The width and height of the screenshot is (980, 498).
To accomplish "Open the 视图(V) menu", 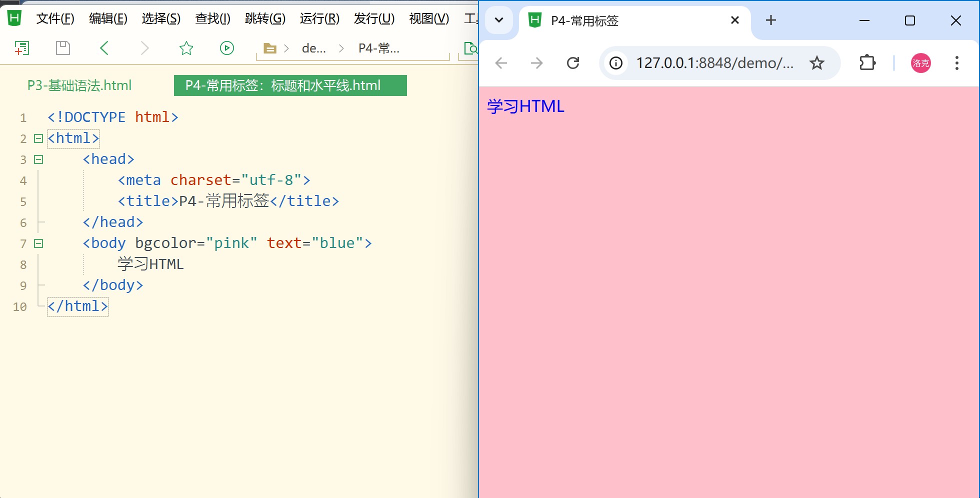I will (429, 18).
